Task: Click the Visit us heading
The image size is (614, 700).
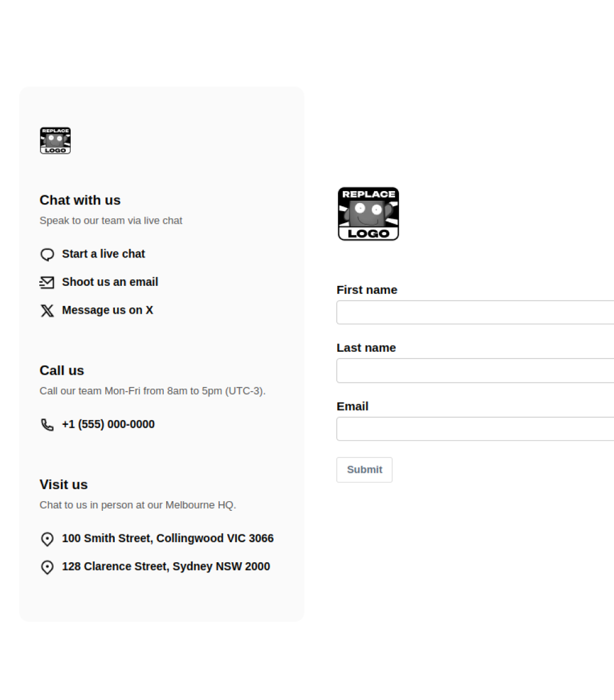Action: (63, 485)
